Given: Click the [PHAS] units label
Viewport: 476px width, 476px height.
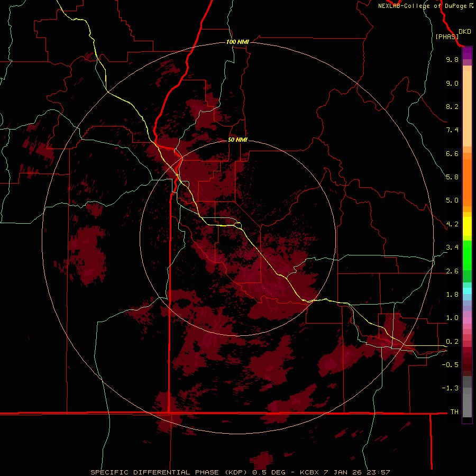Looking at the screenshot, I should click(x=447, y=36).
